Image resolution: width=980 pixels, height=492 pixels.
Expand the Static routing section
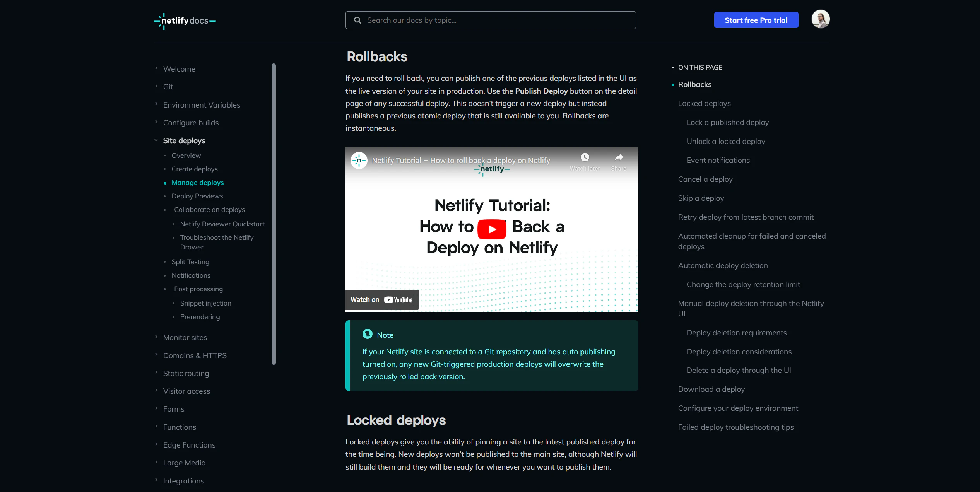pyautogui.click(x=156, y=372)
